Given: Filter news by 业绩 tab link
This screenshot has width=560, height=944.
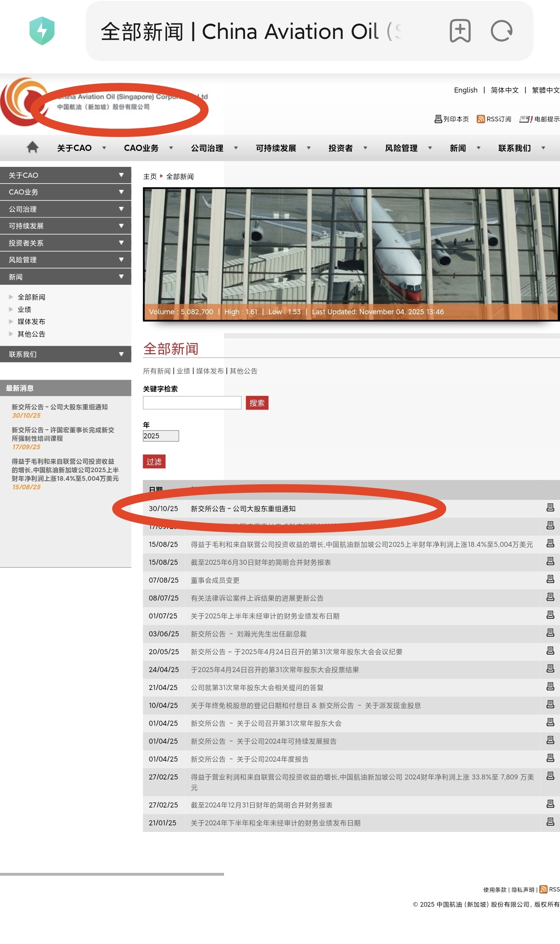Looking at the screenshot, I should 183,371.
